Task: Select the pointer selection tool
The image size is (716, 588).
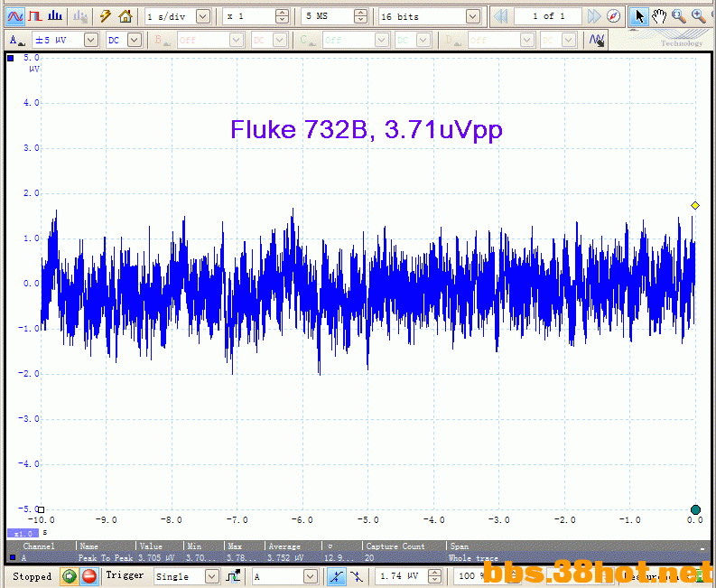Action: point(639,17)
